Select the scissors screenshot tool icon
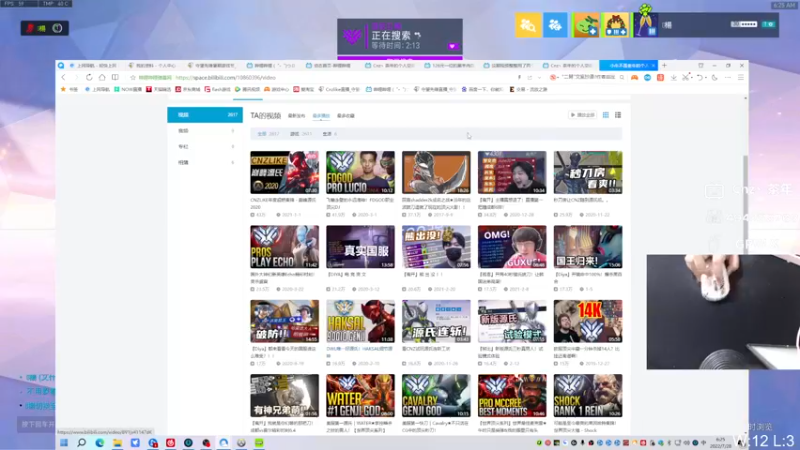 click(686, 78)
